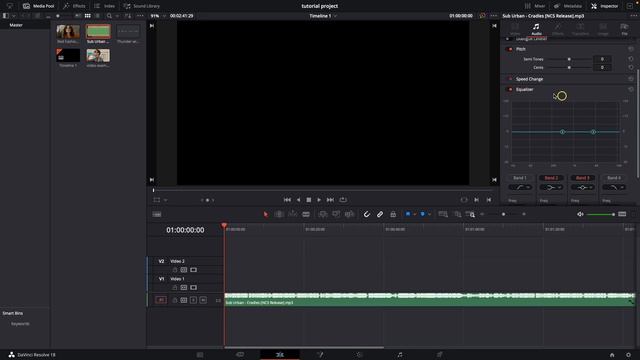This screenshot has height=360, width=640.
Task: Click the Overwrite Clip toolbar icon
Action: click(336, 214)
